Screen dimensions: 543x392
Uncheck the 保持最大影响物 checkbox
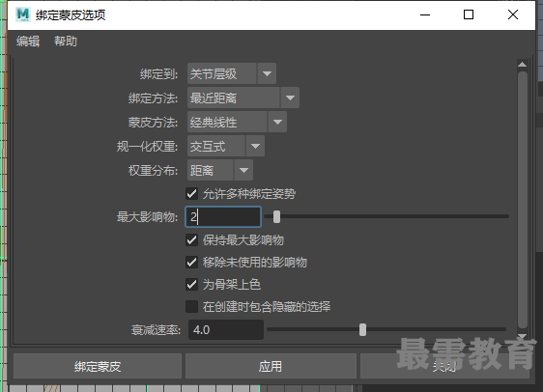point(192,239)
